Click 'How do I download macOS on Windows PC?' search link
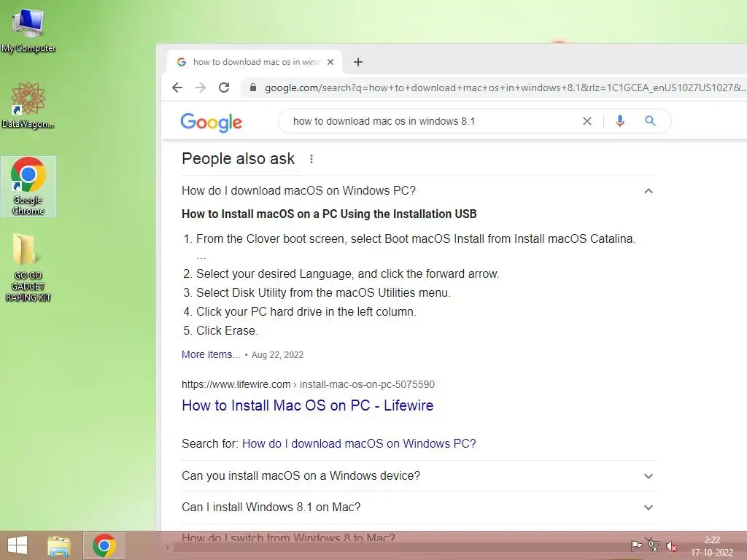 coord(359,443)
